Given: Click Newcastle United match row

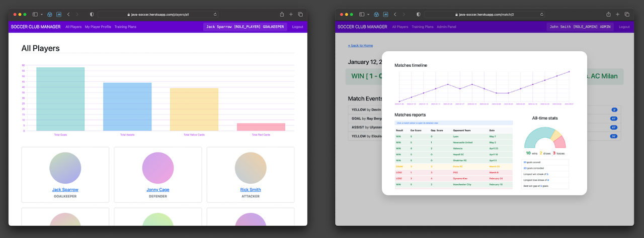Looking at the screenshot, I should (453, 142).
